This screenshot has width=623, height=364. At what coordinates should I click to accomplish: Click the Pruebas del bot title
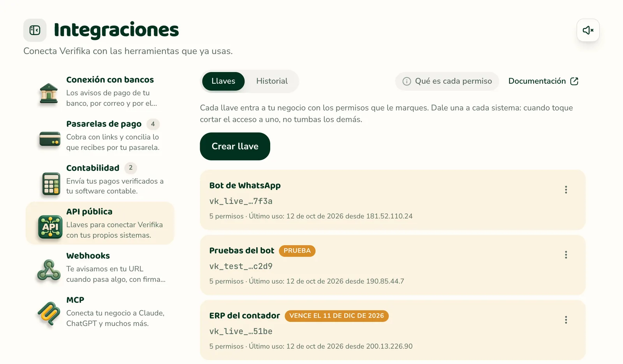point(242,251)
